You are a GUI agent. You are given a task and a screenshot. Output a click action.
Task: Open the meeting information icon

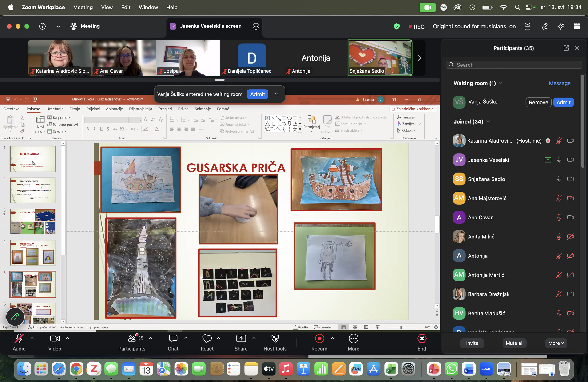[42, 26]
